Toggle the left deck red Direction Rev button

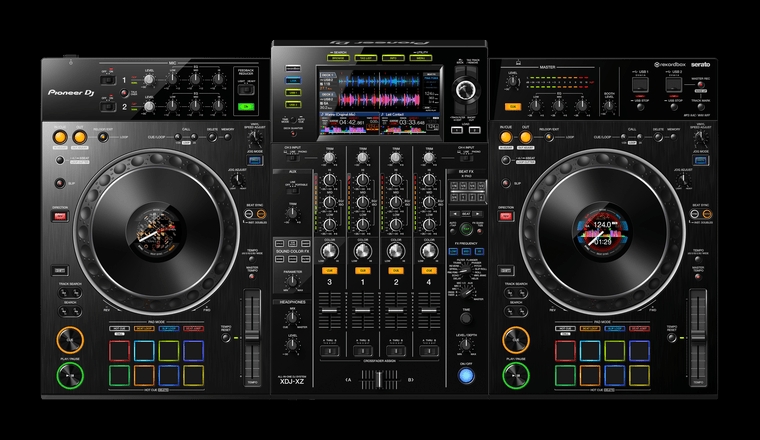coord(59,215)
